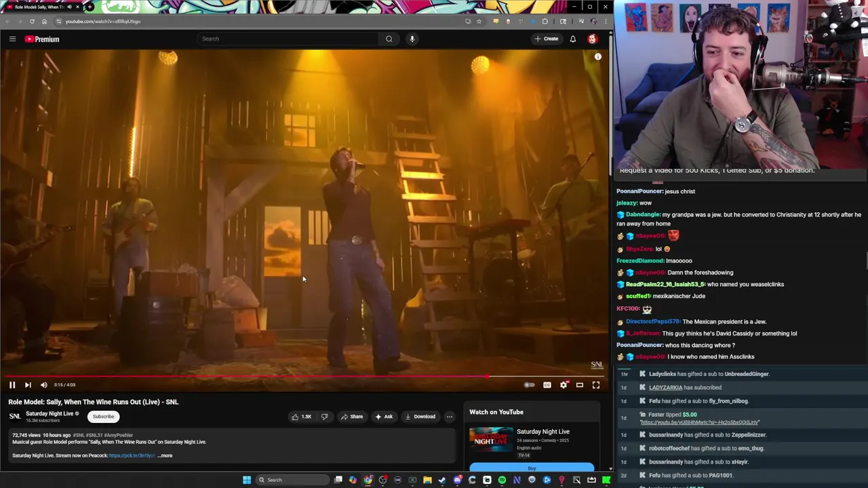The height and width of the screenshot is (488, 868).
Task: Mute the video volume
Action: 44,385
